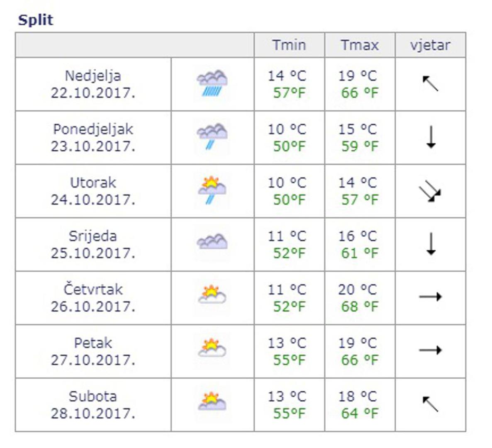Click the double wind arrow for Utorak

click(430, 191)
